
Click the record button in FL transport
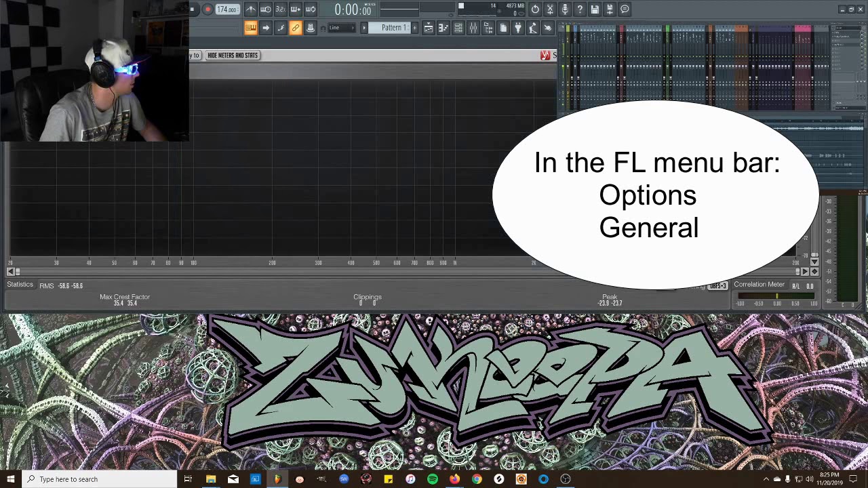point(208,9)
